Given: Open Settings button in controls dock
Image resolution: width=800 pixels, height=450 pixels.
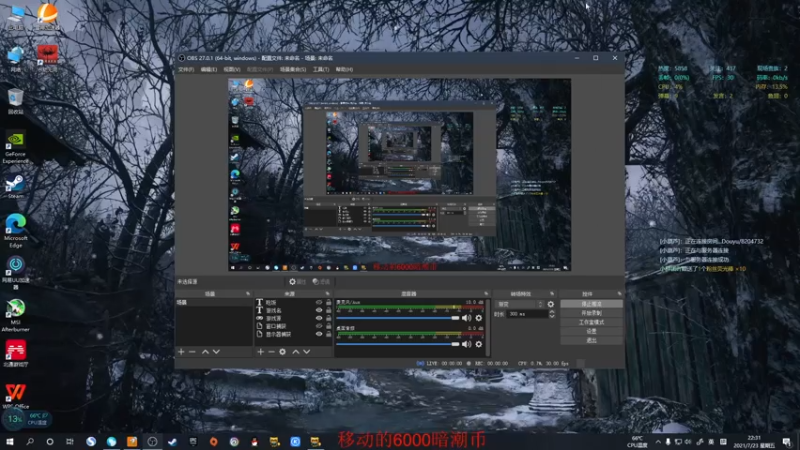Looking at the screenshot, I should [591, 331].
